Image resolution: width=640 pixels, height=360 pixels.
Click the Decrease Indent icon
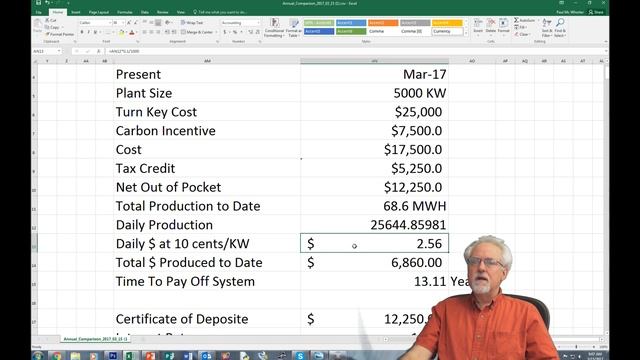click(167, 32)
